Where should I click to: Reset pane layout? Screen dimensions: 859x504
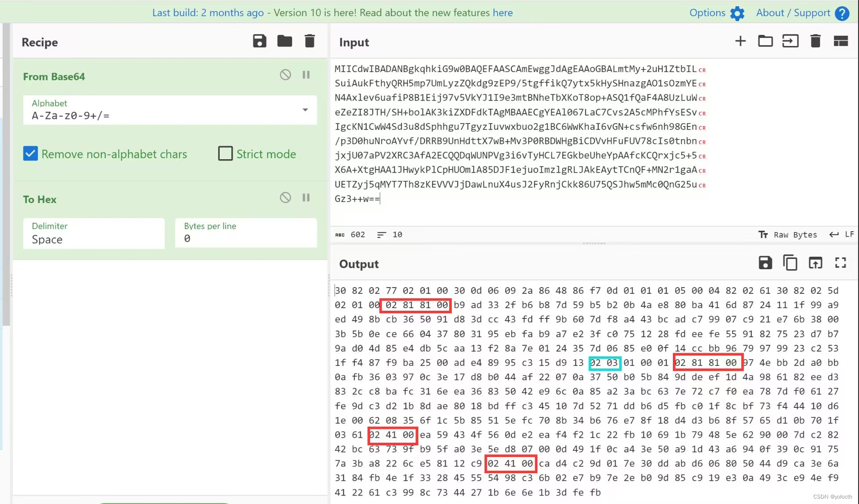click(x=841, y=41)
